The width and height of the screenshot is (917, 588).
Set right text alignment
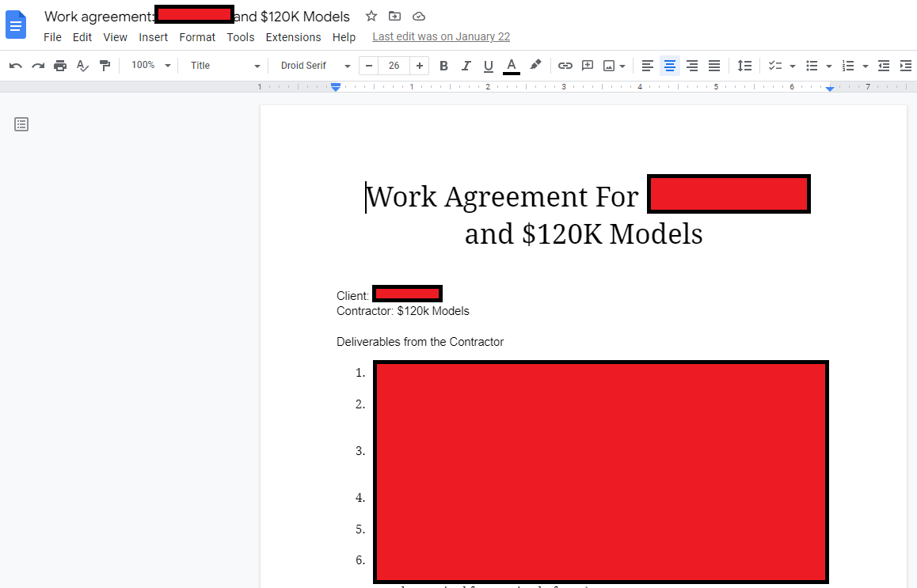pyautogui.click(x=692, y=66)
